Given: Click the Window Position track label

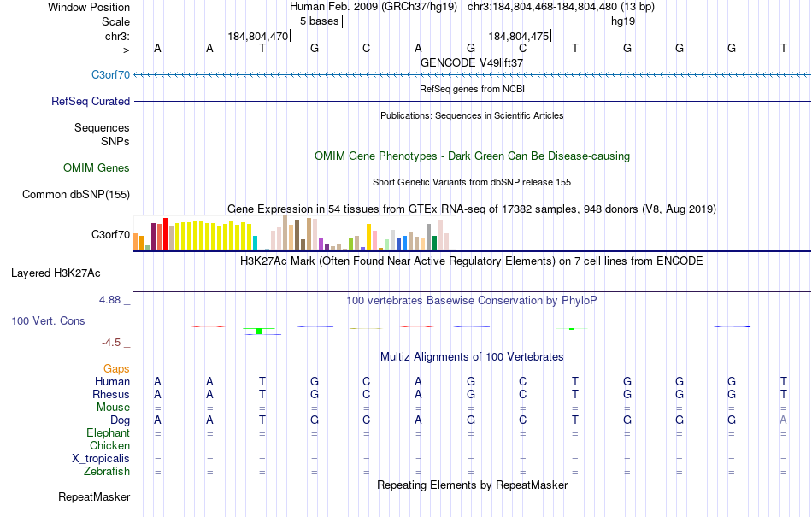Looking at the screenshot, I should 89,7.
